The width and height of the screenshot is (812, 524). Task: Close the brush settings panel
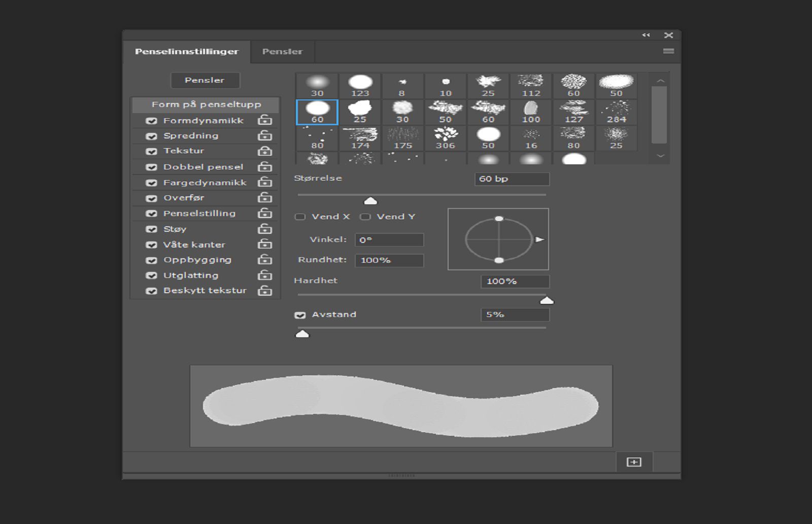coord(668,35)
